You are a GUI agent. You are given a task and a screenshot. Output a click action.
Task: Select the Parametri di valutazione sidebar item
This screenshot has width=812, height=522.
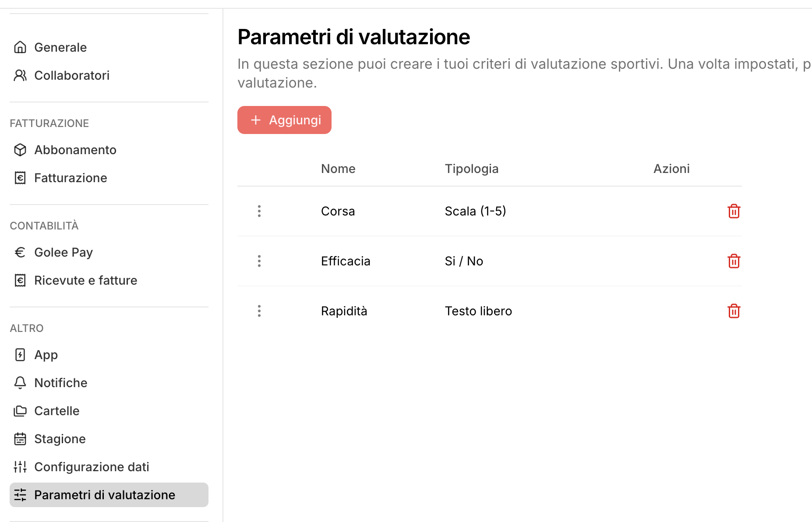coord(105,495)
